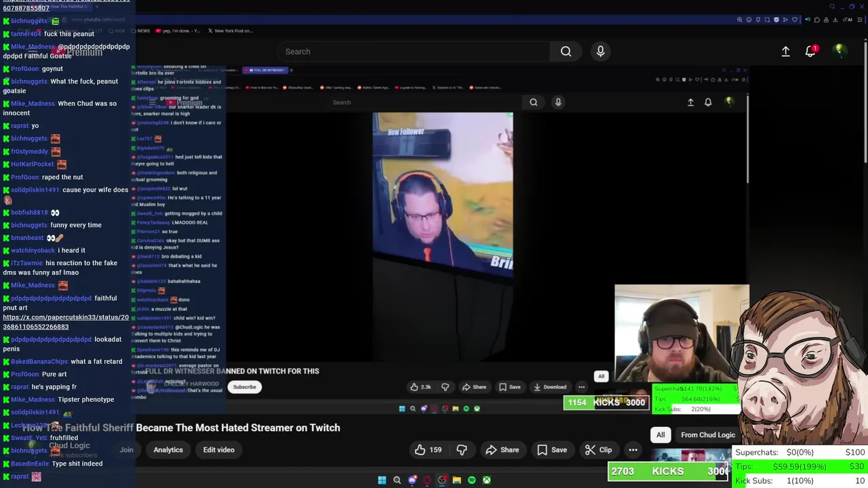Image resolution: width=868 pixels, height=488 pixels.
Task: Open Discord from the taskbar
Action: (x=412, y=481)
